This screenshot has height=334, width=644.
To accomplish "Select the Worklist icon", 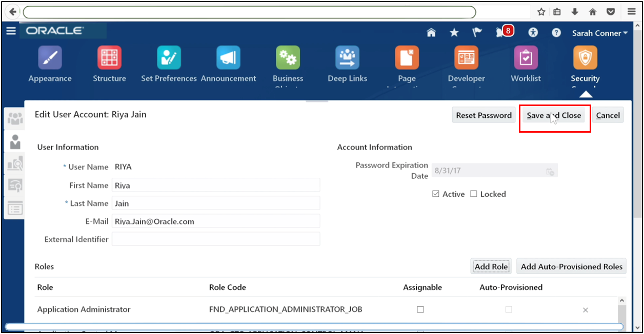I will point(526,58).
